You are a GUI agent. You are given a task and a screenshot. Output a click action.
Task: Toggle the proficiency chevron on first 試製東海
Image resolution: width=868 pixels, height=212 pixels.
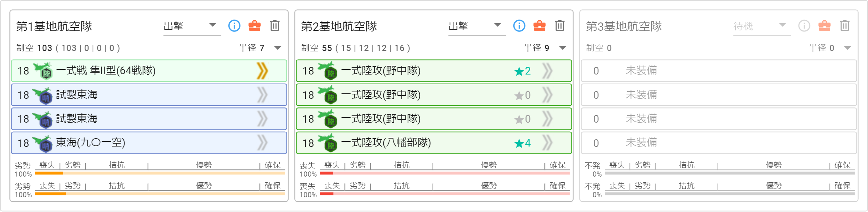pyautogui.click(x=263, y=95)
